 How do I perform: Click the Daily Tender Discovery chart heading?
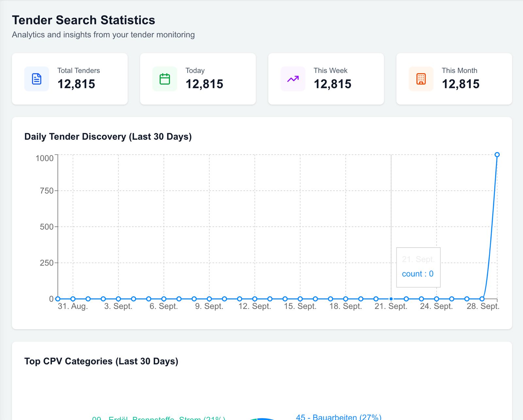(108, 137)
